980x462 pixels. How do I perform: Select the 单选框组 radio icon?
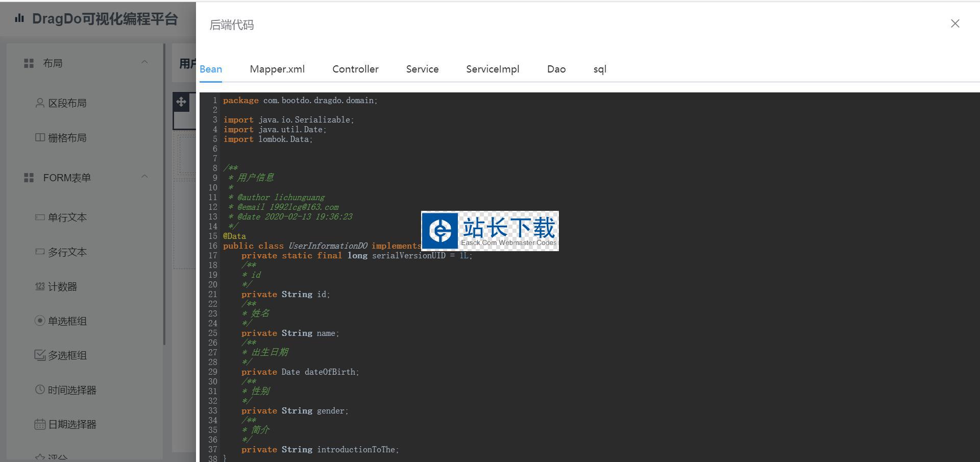coord(40,321)
